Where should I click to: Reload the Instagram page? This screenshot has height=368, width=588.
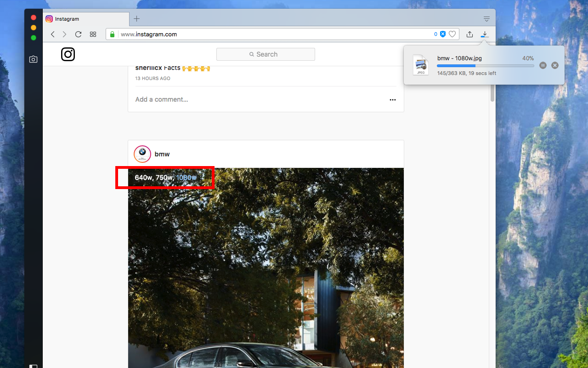pos(78,34)
